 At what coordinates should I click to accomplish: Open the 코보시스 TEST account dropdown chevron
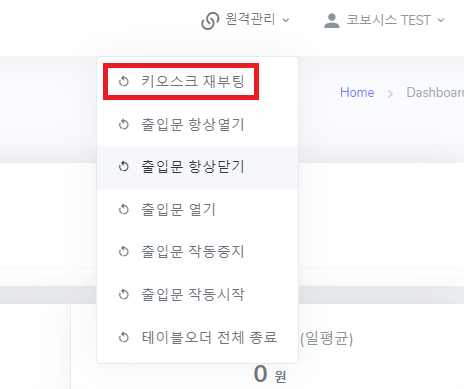click(441, 20)
